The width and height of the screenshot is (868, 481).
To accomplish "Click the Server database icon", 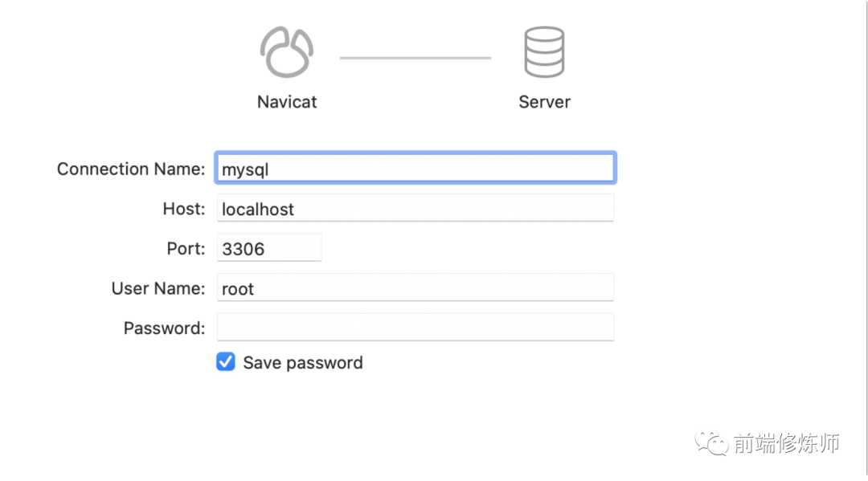I will click(x=544, y=51).
